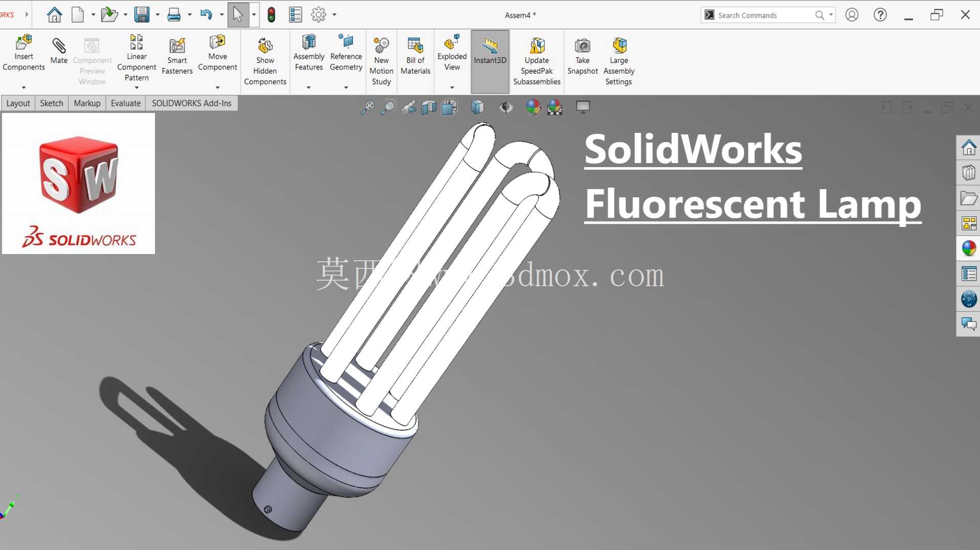Viewport: 980px width, 550px height.
Task: Activate Move Component tool
Action: [x=217, y=53]
